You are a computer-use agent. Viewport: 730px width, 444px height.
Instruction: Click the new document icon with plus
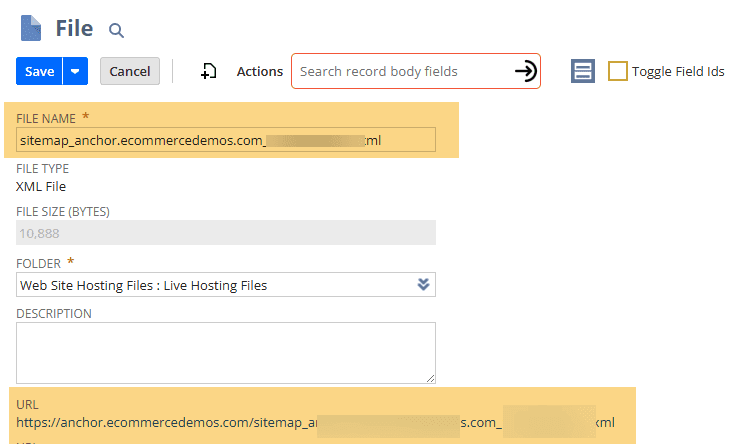209,71
